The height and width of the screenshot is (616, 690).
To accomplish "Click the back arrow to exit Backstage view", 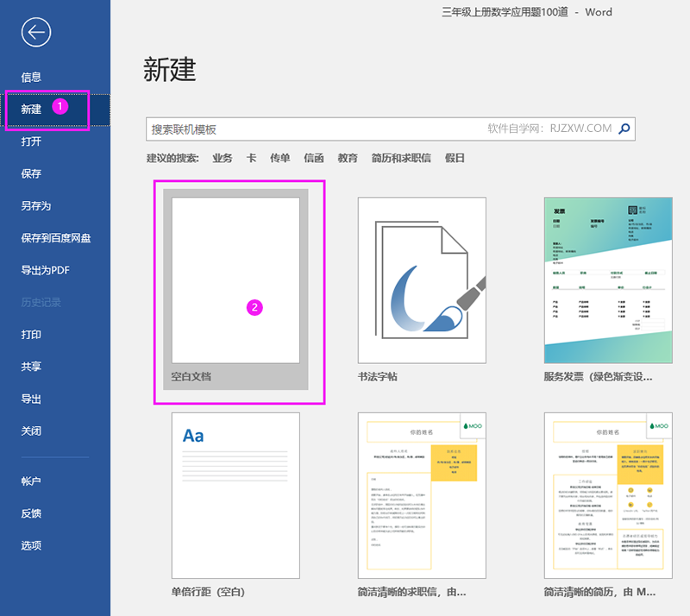I will pos(34,32).
